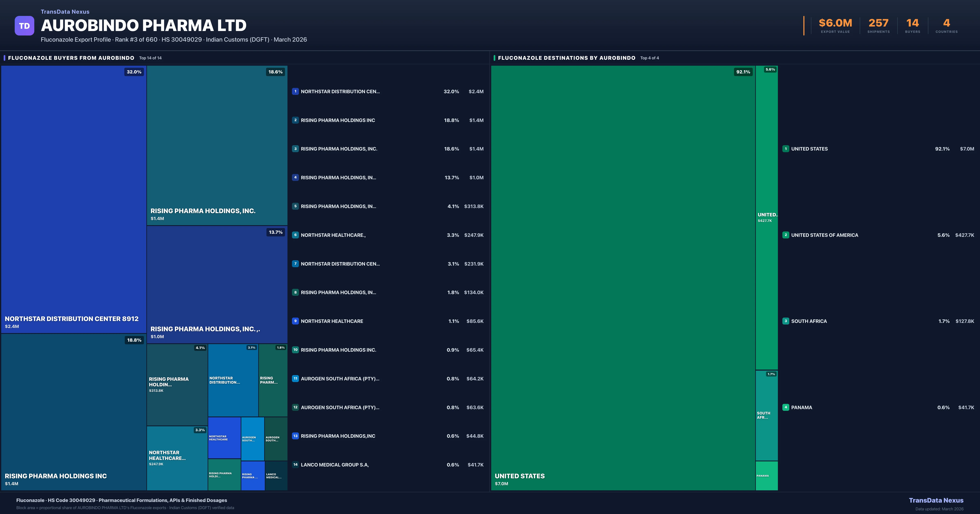This screenshot has width=980, height=514.
Task: Click the Panama treemap tile
Action: pyautogui.click(x=766, y=476)
